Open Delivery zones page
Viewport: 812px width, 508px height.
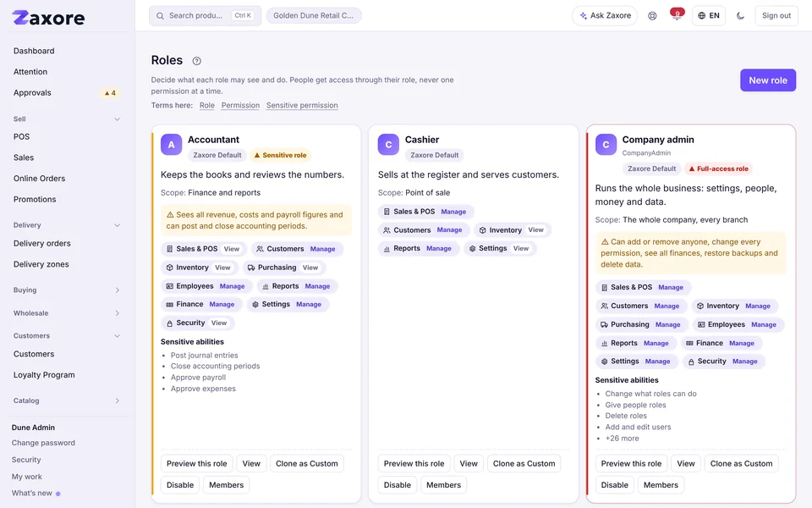point(41,264)
